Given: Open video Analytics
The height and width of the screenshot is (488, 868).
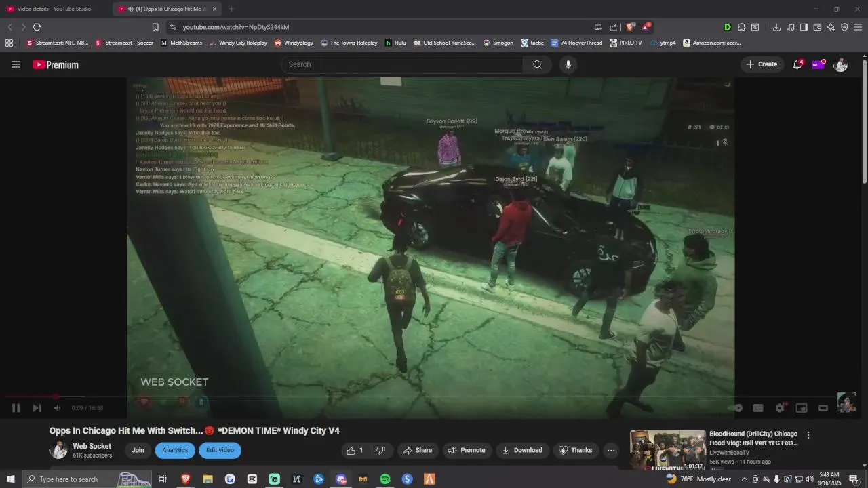Looking at the screenshot, I should 175,450.
